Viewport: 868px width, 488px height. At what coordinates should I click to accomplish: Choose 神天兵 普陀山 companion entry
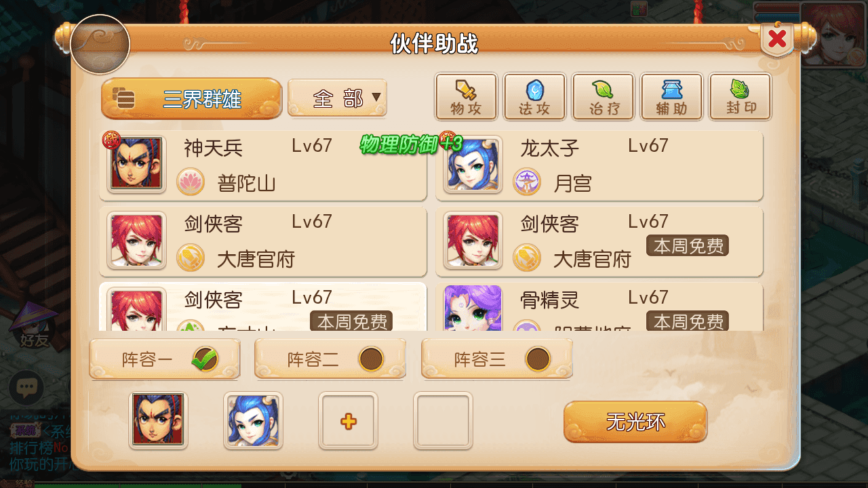coord(263,165)
